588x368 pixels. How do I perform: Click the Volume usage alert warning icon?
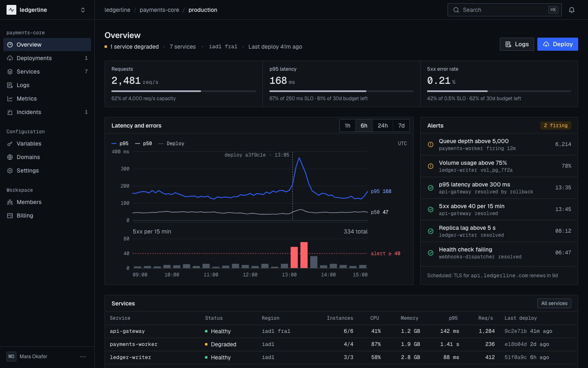coord(430,166)
